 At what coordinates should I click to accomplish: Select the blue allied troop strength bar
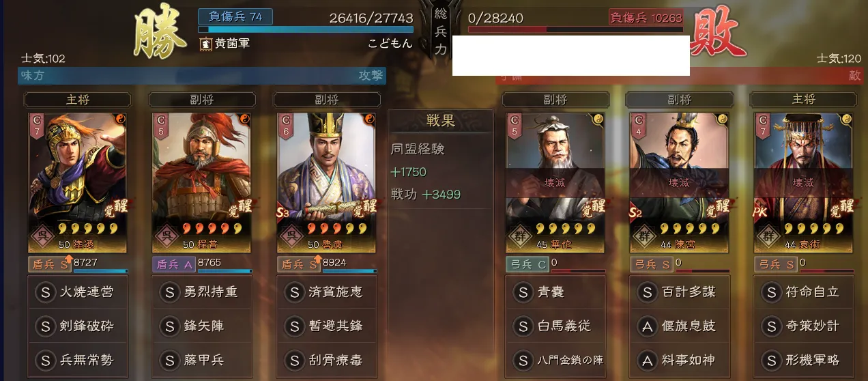pos(306,30)
